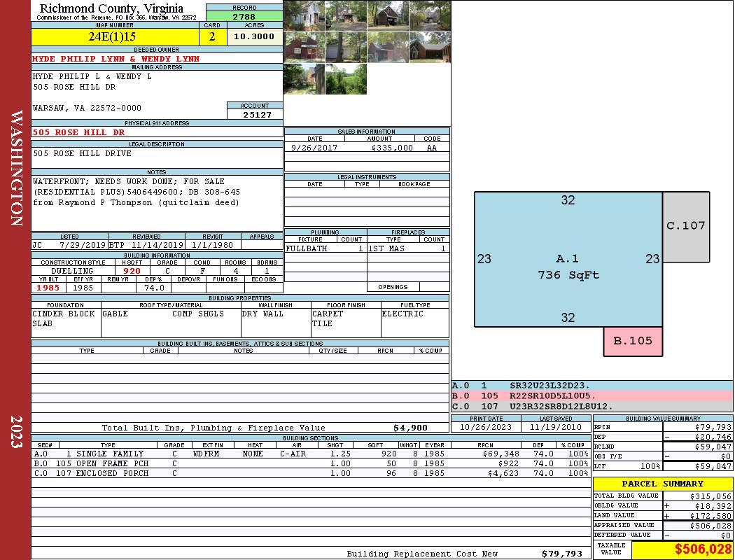The height and width of the screenshot is (560, 735).
Task: Select the C.0 Enclosed Porch section row
Action: click(311, 474)
